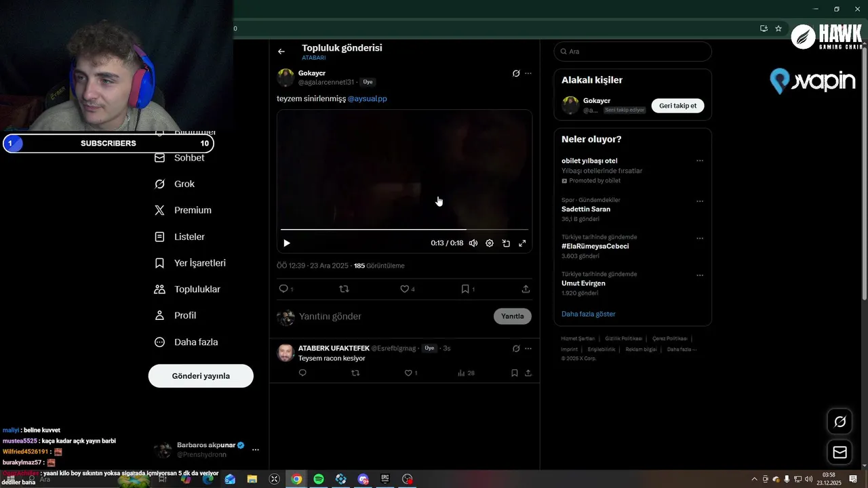The height and width of the screenshot is (488, 868).
Task: Click the Yanıtla reply button
Action: pyautogui.click(x=513, y=317)
